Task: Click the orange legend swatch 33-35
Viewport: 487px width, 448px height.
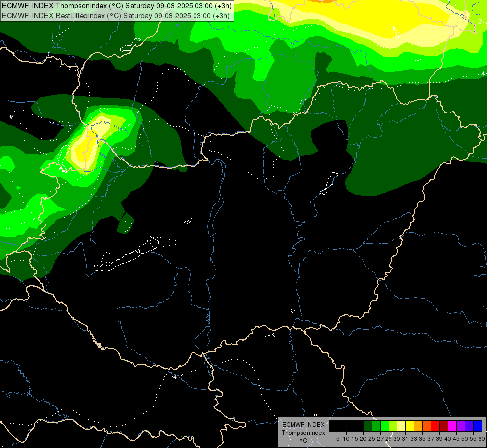Action: [x=418, y=426]
